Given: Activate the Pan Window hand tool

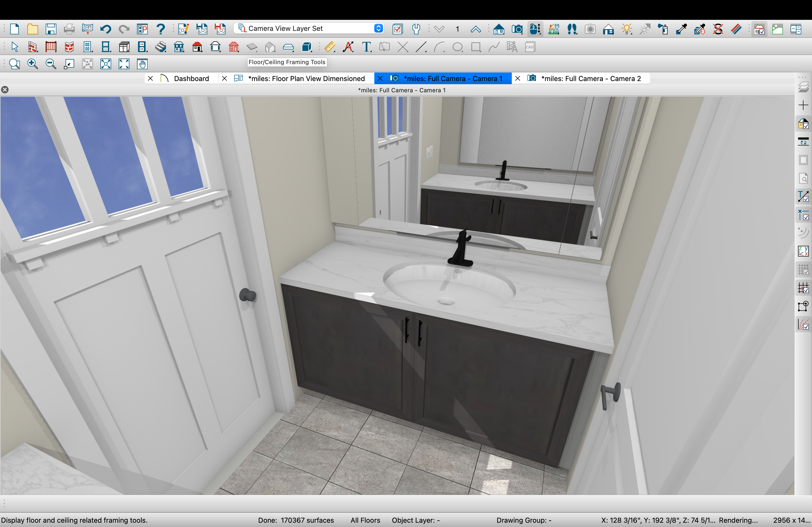Looking at the screenshot, I should click(x=142, y=64).
